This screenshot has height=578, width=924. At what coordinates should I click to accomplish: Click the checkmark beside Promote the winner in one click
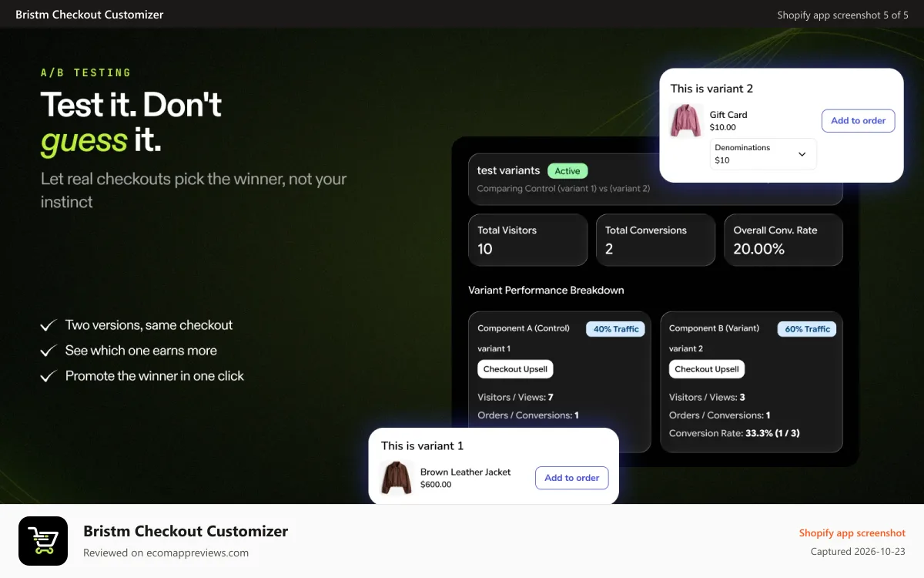coord(49,376)
